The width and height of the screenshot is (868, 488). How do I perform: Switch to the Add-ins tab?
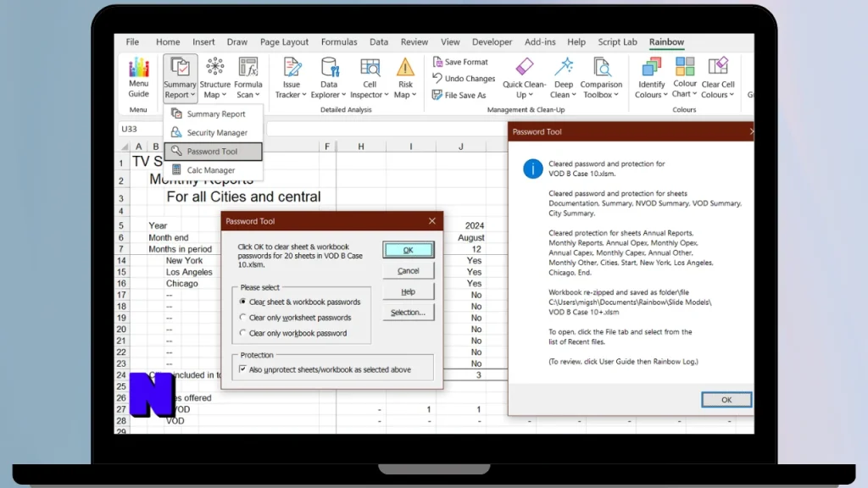tap(540, 42)
